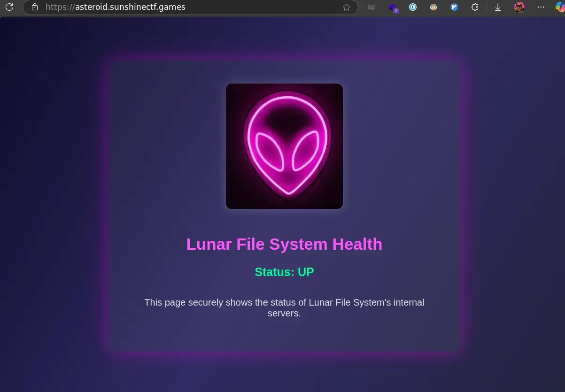
Task: Open the extension with glasses face icon
Action: [x=433, y=7]
